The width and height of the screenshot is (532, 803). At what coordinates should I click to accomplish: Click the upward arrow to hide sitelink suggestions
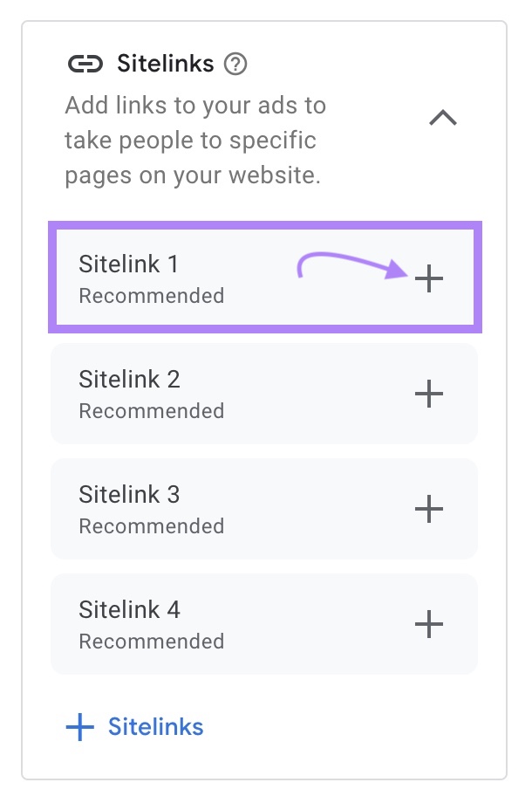444,118
